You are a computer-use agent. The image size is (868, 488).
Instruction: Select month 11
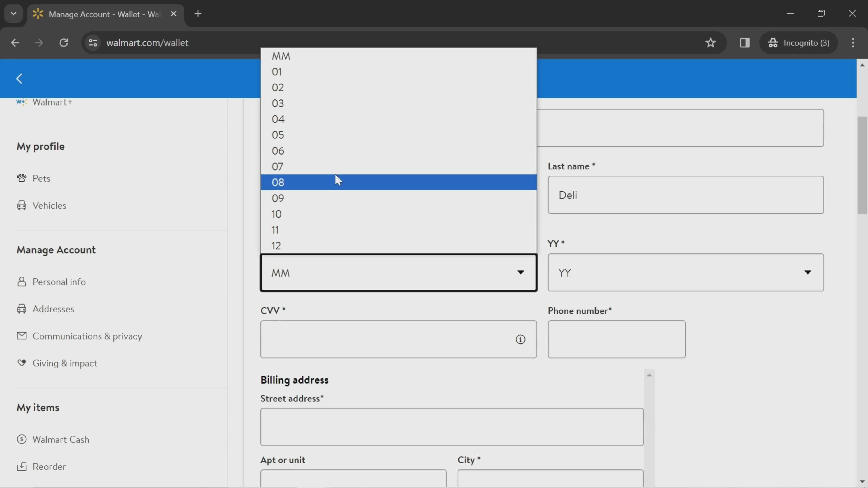[399, 230]
